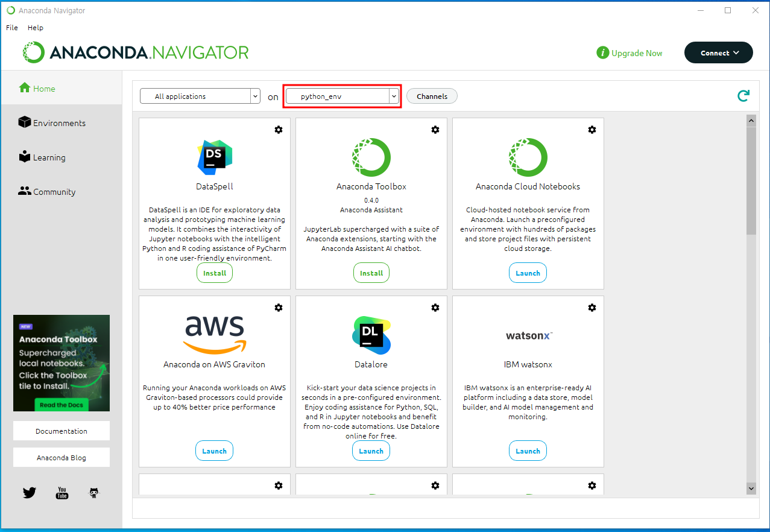The width and height of the screenshot is (770, 532).
Task: Install DataSpell
Action: click(215, 273)
